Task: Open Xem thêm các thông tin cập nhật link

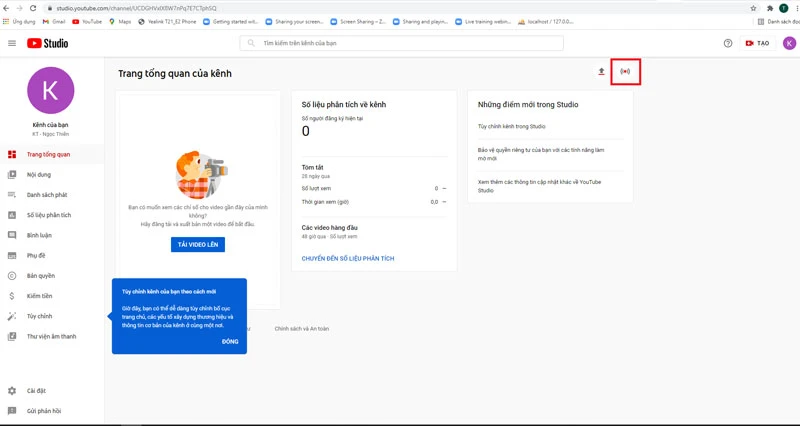Action: pyautogui.click(x=539, y=186)
